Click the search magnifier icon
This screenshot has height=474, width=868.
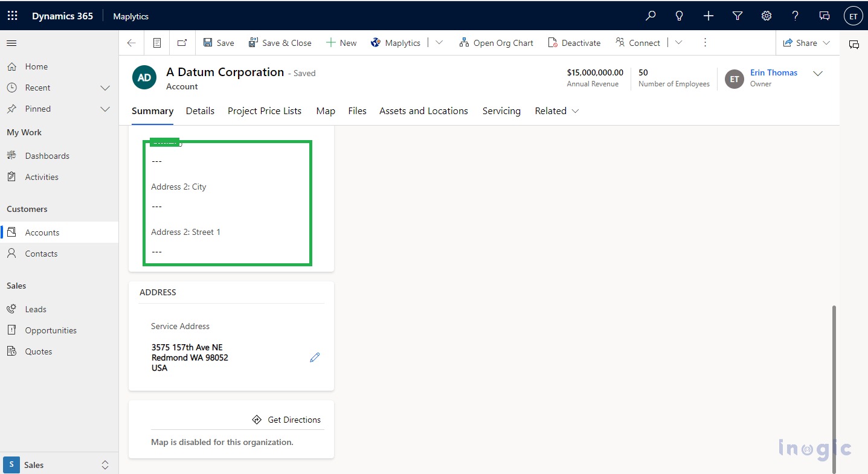651,16
